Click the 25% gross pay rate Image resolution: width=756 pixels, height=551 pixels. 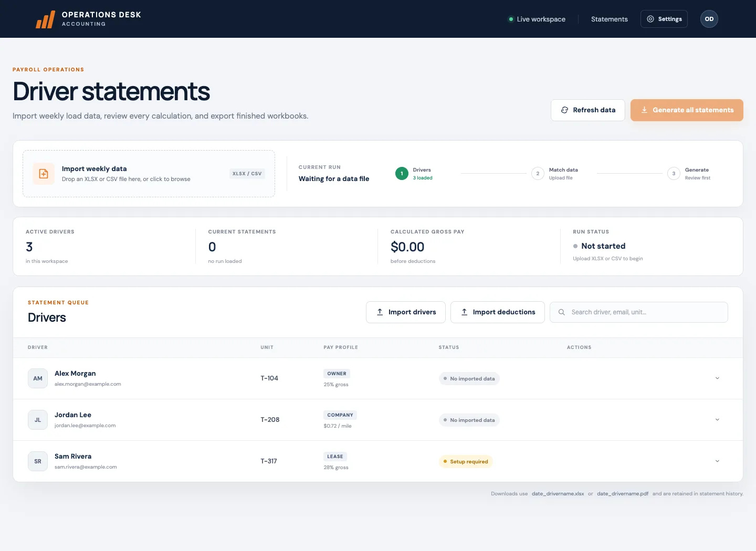[x=336, y=385]
